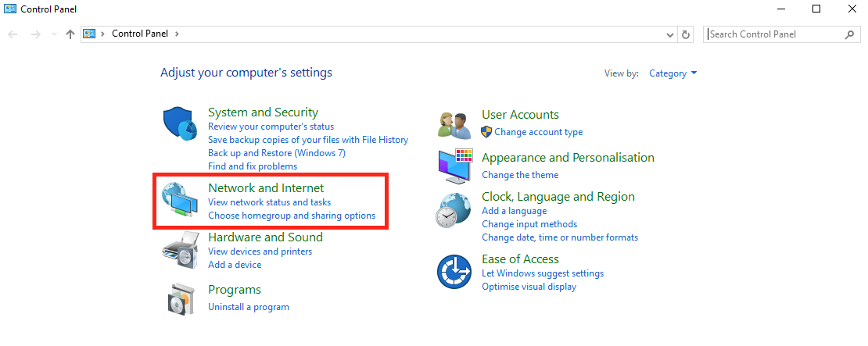Open Uninstall a program link
Viewport: 868px width, 346px height.
[249, 307]
